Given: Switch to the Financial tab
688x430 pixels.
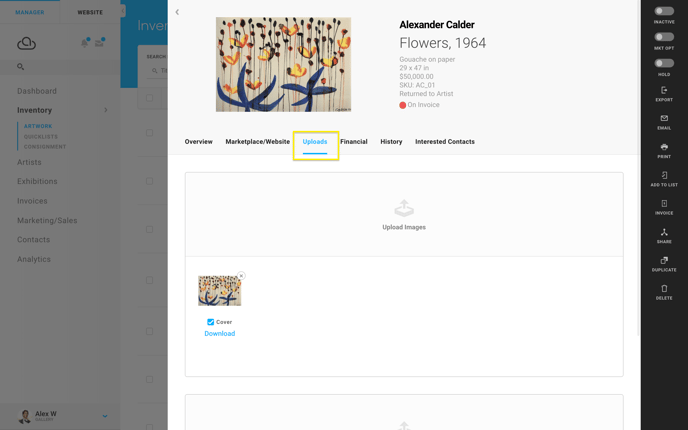Looking at the screenshot, I should pyautogui.click(x=354, y=142).
